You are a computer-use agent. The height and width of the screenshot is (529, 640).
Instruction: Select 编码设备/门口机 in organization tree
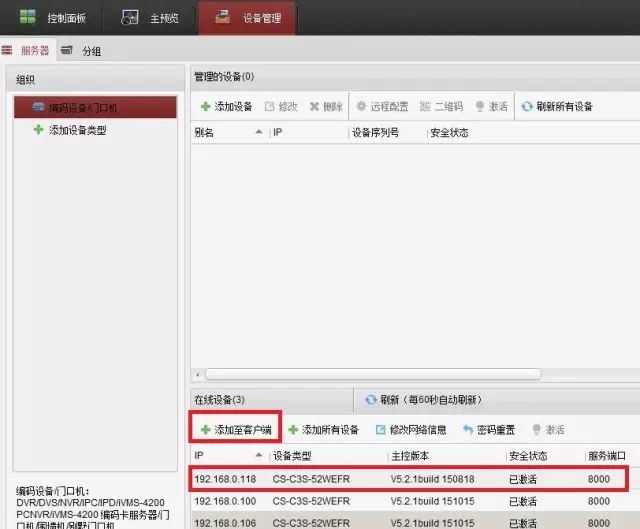coord(94,107)
